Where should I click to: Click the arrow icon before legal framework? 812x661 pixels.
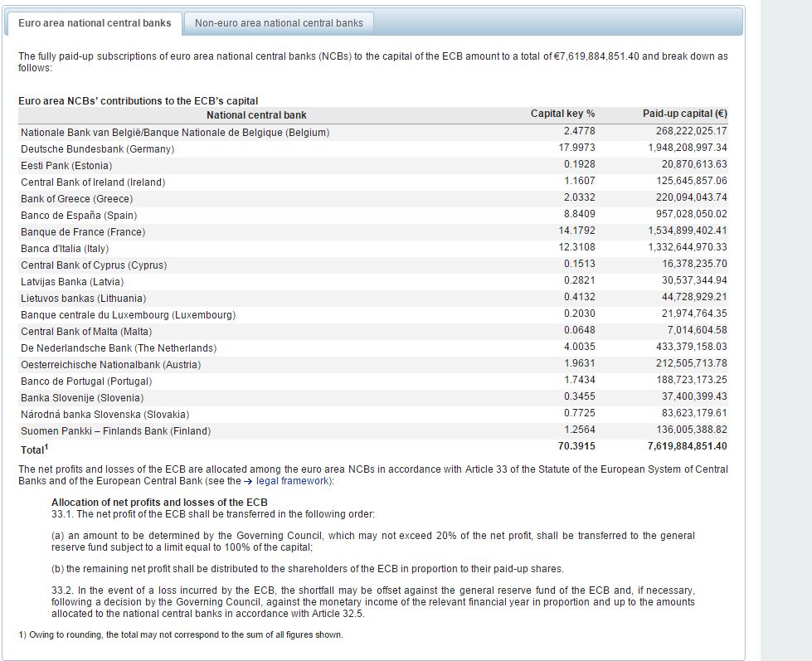pos(248,481)
